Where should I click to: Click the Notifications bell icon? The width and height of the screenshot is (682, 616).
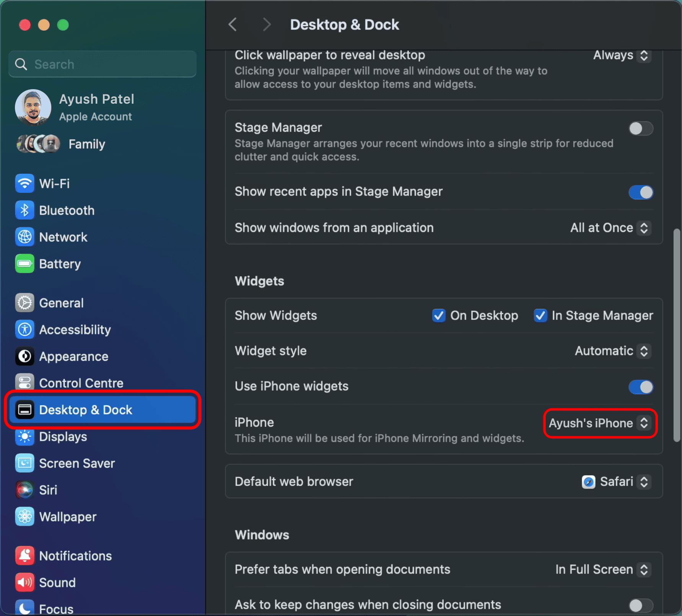pos(25,556)
